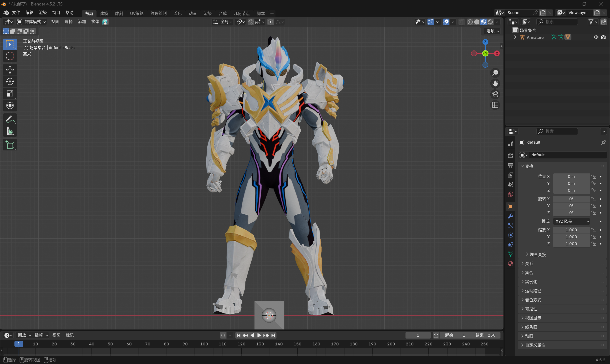Viewport: 610px width, 364px height.
Task: Open the 文件 menu
Action: [x=16, y=13]
